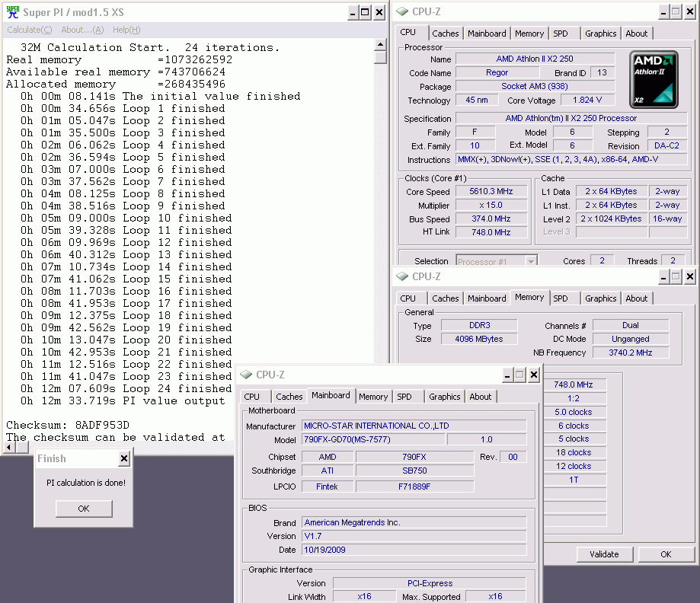Click the BIOS brand American Megatrends Inc. field
The width and height of the screenshot is (700, 603).
pyautogui.click(x=414, y=522)
